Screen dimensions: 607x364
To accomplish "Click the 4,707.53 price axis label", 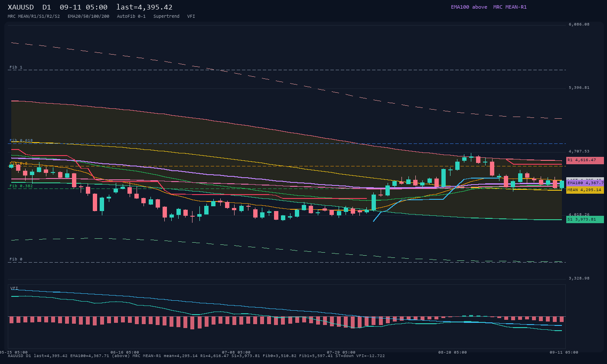I will pos(579,152).
